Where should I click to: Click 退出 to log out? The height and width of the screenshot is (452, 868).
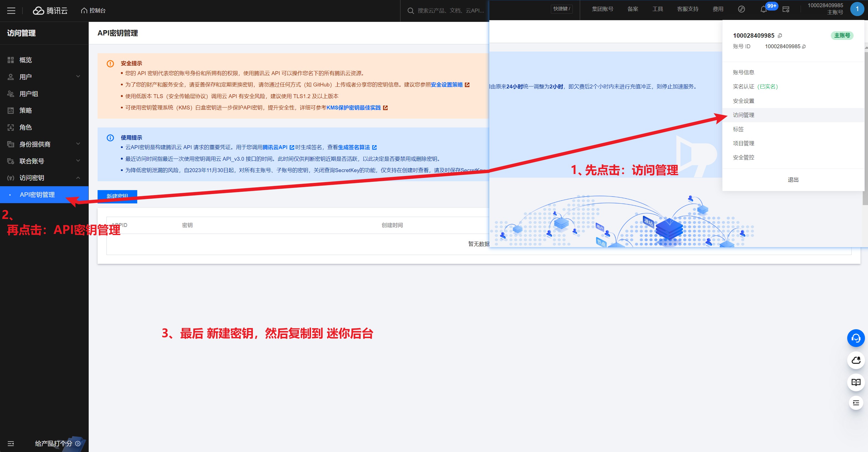[793, 180]
